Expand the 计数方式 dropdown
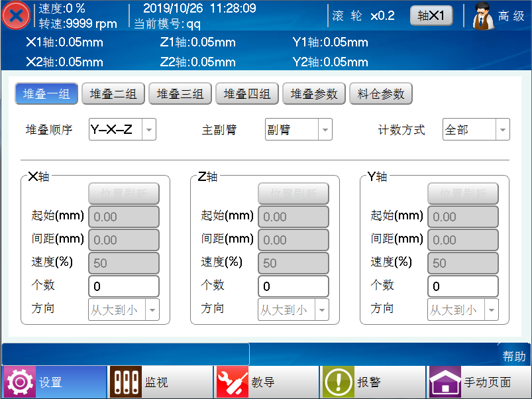 (x=503, y=130)
